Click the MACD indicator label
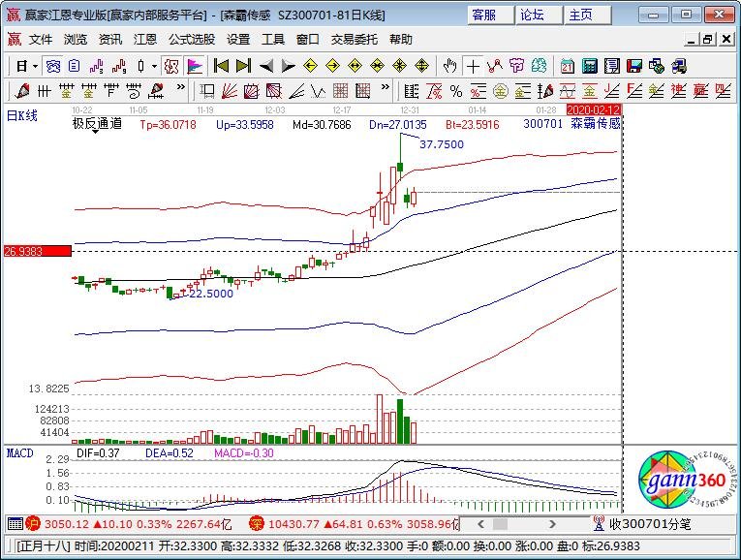 pos(19,453)
